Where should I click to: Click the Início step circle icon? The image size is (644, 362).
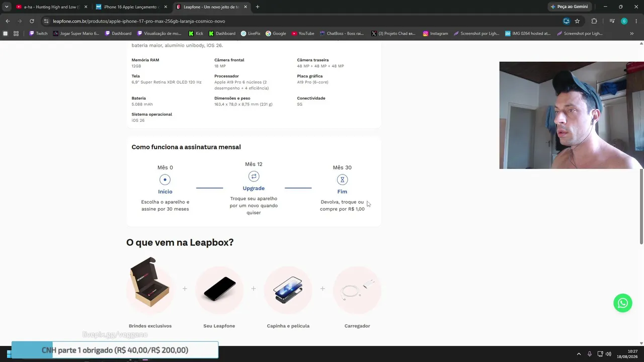click(165, 179)
